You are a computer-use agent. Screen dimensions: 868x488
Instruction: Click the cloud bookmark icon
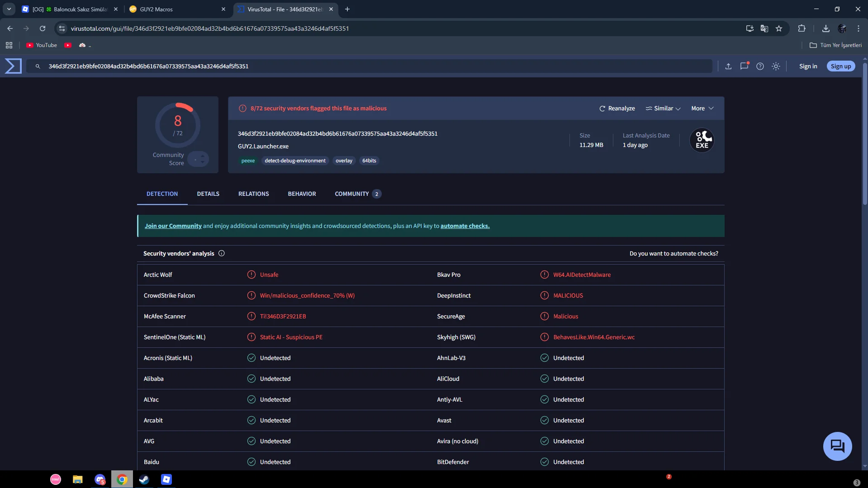pos(82,45)
